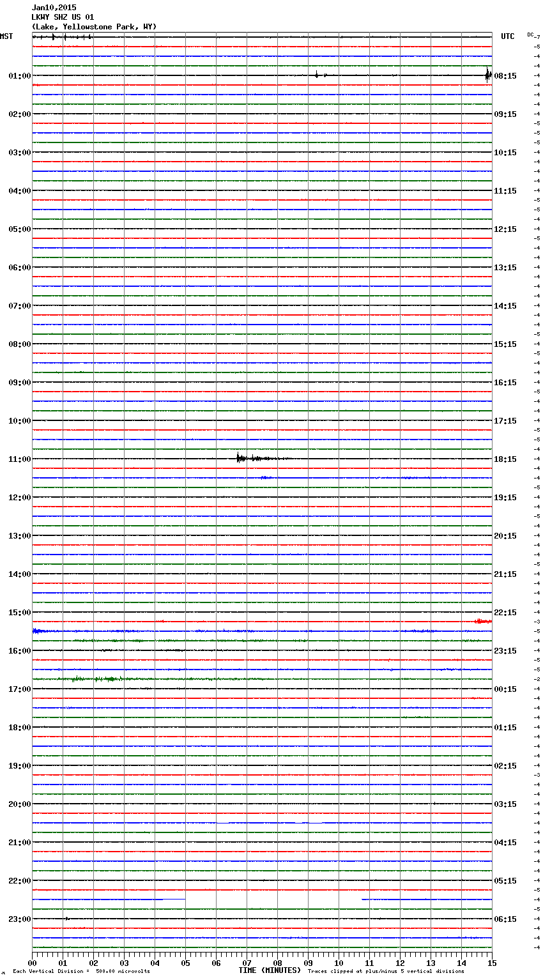The height and width of the screenshot is (980, 543).
Task: Click the date header "Jan10,2015"
Action: pyautogui.click(x=54, y=8)
